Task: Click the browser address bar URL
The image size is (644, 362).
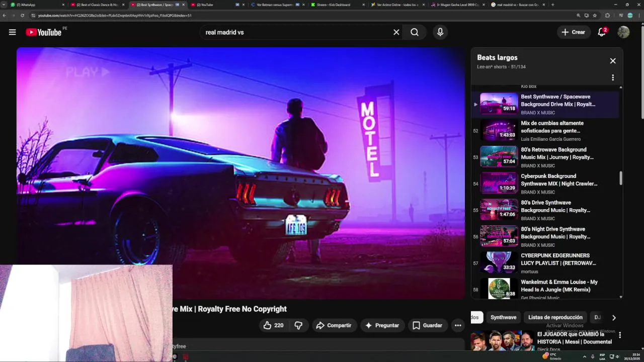Action: point(115,16)
